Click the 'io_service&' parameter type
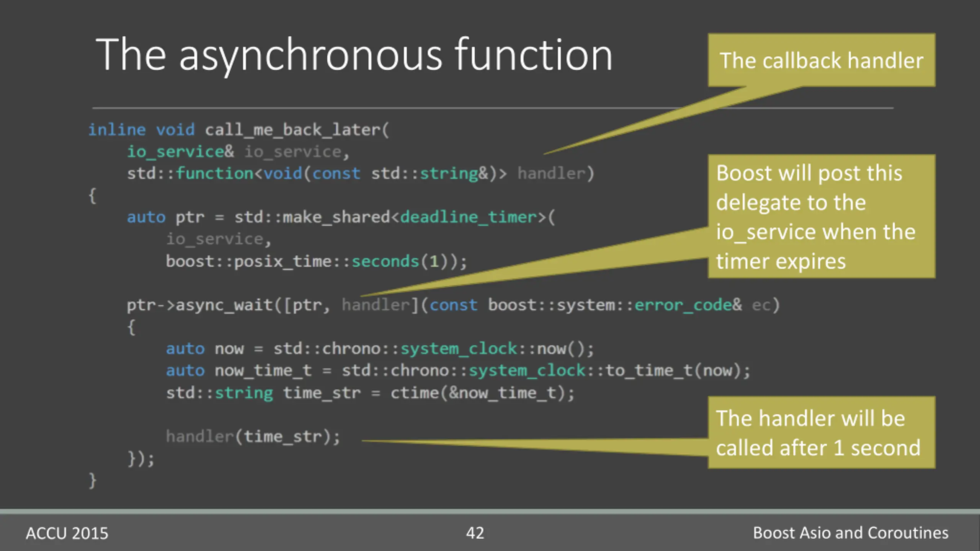Viewport: 980px width, 551px height. tap(180, 152)
